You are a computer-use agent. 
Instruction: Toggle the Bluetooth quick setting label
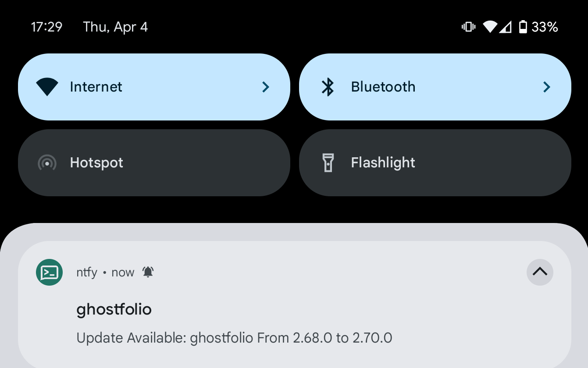[383, 87]
